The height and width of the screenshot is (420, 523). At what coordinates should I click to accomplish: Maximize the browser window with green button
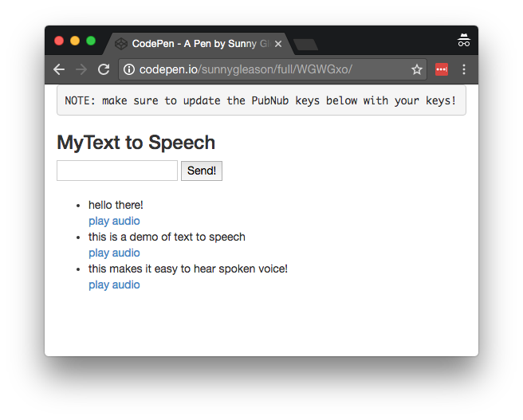pos(91,41)
